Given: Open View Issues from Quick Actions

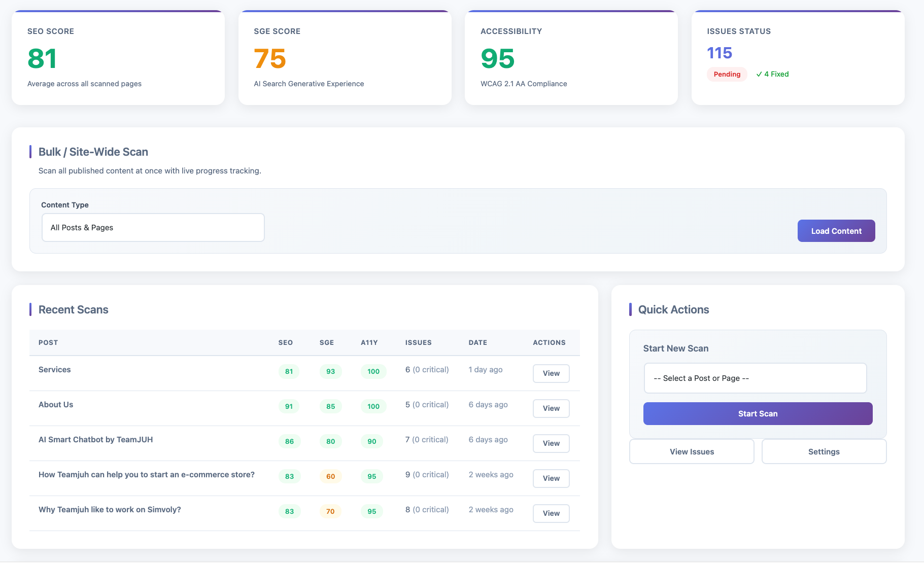Looking at the screenshot, I should click(x=691, y=451).
